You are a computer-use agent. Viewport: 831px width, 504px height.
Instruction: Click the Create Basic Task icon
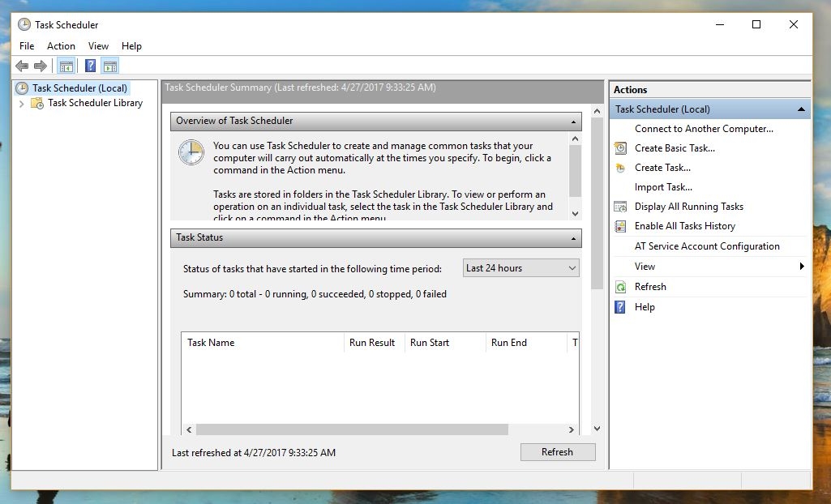[620, 148]
